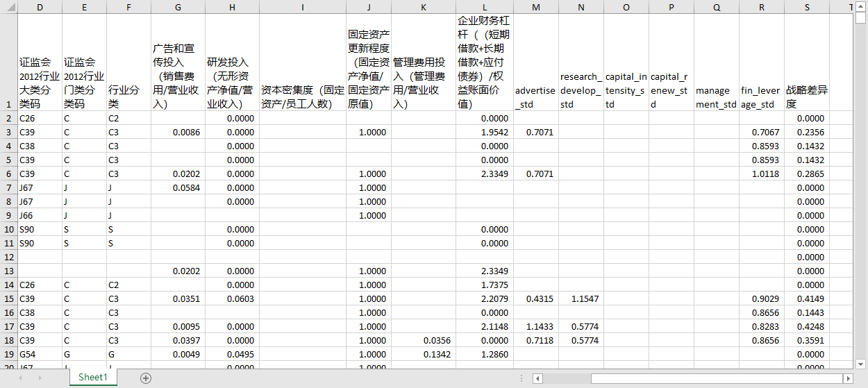Add a new sheet with plus icon
This screenshot has width=868, height=388.
[x=146, y=378]
